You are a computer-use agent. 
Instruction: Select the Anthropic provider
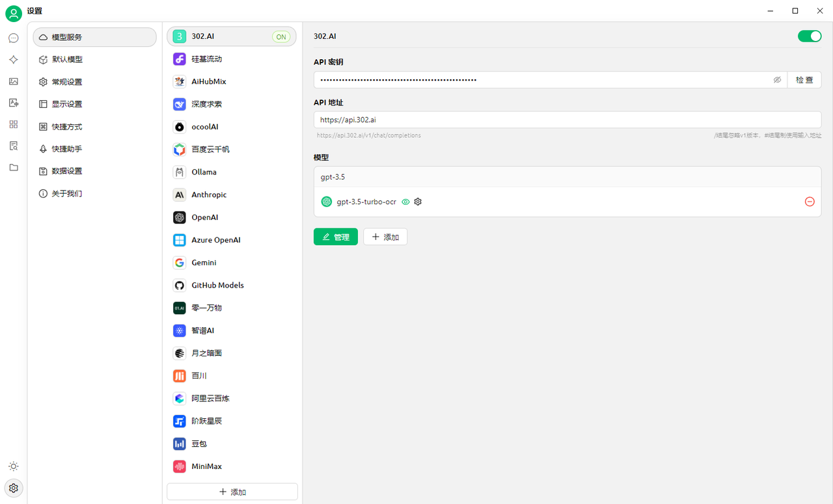click(x=232, y=194)
